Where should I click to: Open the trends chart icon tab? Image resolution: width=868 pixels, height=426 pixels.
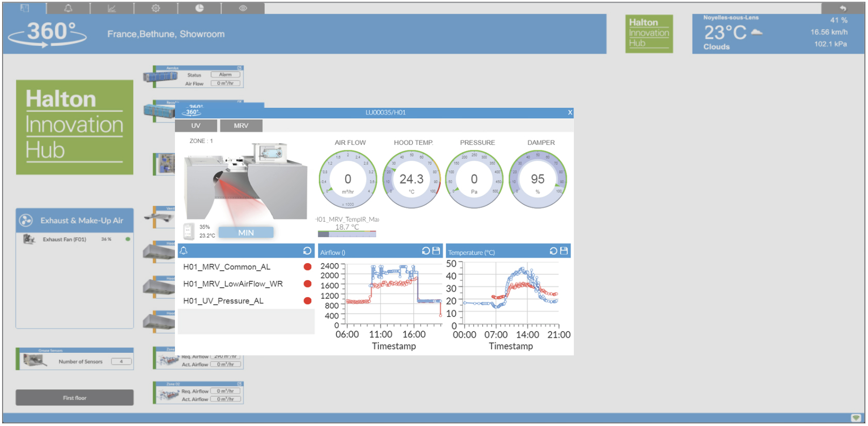pyautogui.click(x=112, y=8)
